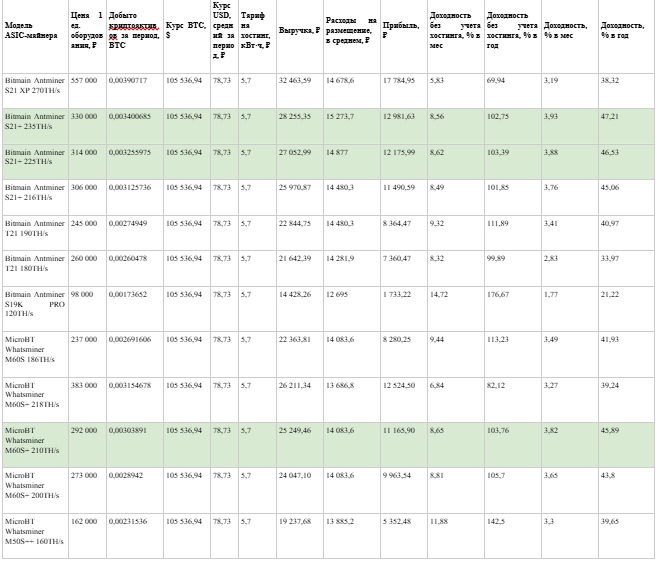
Task: Select price cell '557 000'
Action: point(87,91)
